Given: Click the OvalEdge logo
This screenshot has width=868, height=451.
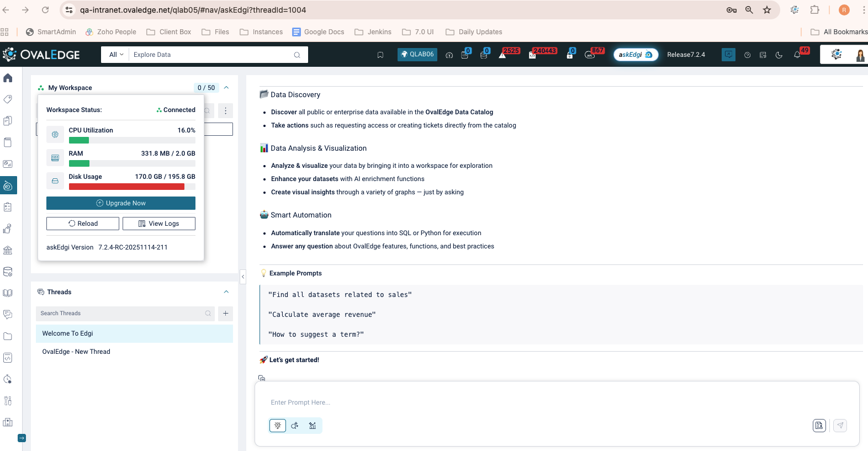Looking at the screenshot, I should tap(41, 55).
